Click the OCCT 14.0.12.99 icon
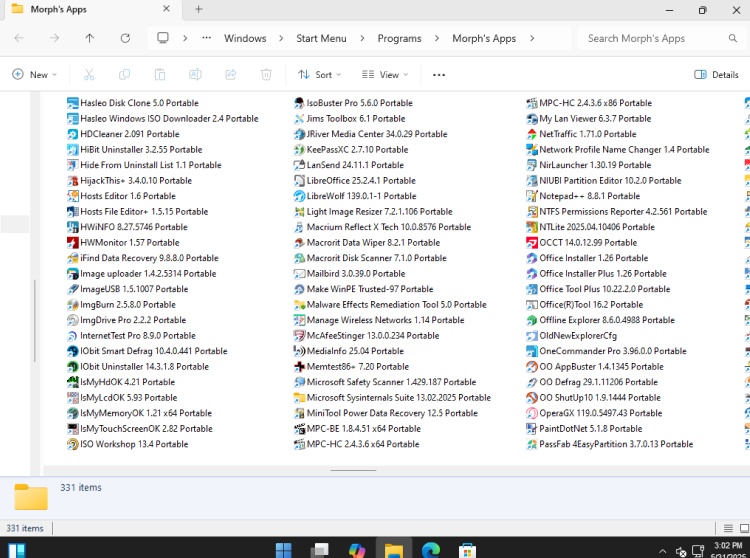 (x=532, y=242)
